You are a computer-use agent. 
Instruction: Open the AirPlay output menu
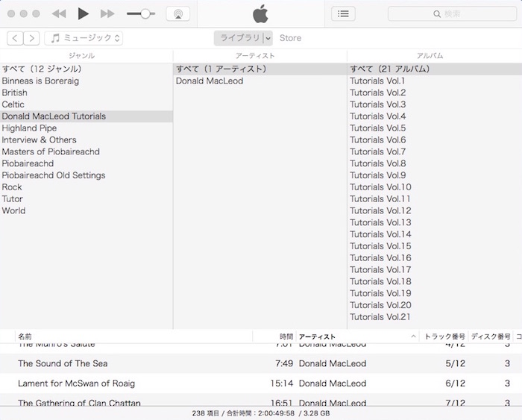(177, 13)
